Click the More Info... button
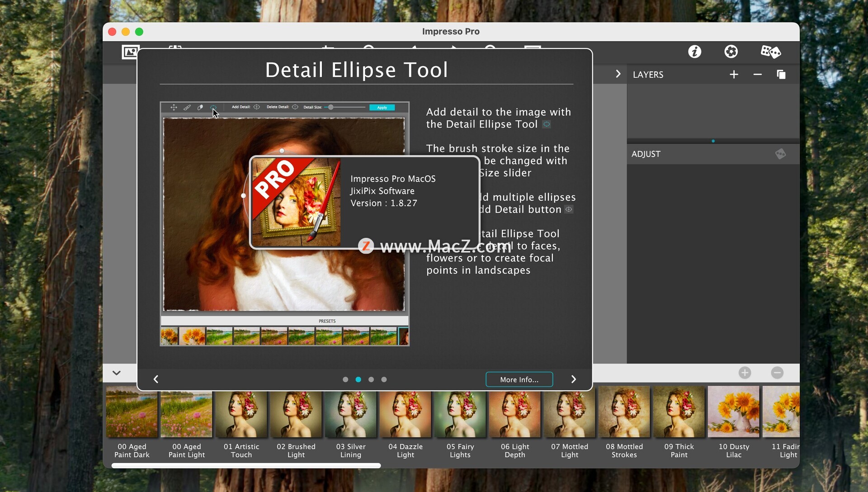The width and height of the screenshot is (868, 492). 519,379
